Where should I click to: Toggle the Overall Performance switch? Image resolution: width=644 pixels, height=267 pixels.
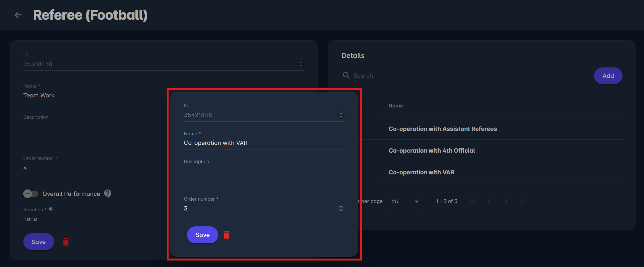click(x=31, y=194)
